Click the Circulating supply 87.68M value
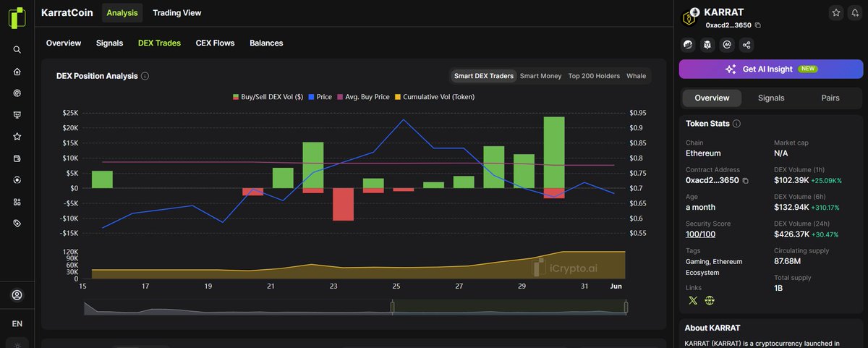 point(786,260)
